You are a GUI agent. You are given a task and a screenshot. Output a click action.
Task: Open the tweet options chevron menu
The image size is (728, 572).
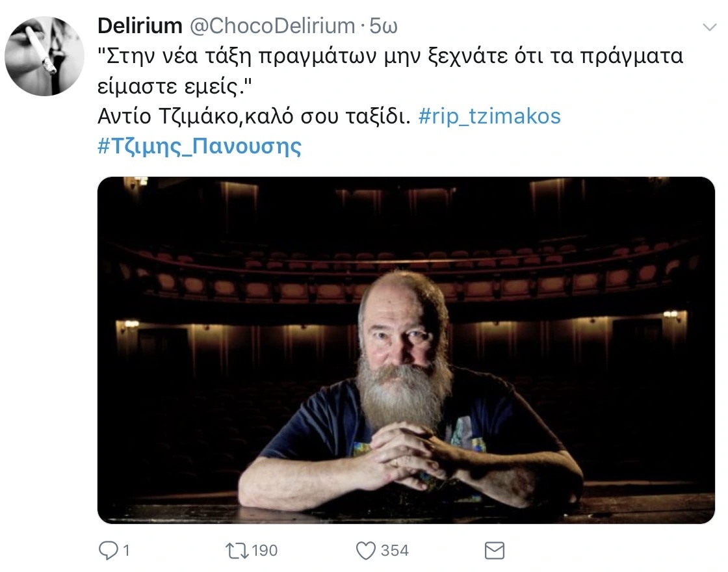(x=709, y=27)
